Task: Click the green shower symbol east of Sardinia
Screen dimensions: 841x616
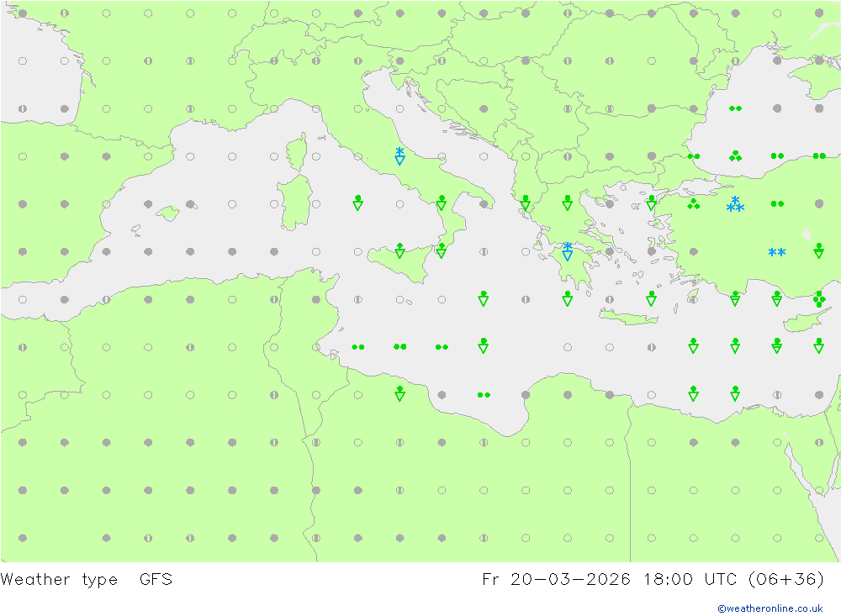Action: [357, 203]
